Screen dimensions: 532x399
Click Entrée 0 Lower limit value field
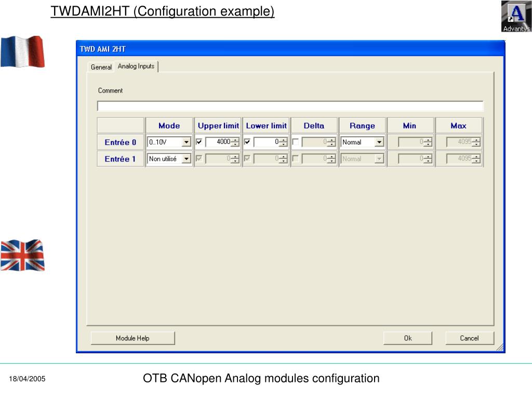(267, 142)
